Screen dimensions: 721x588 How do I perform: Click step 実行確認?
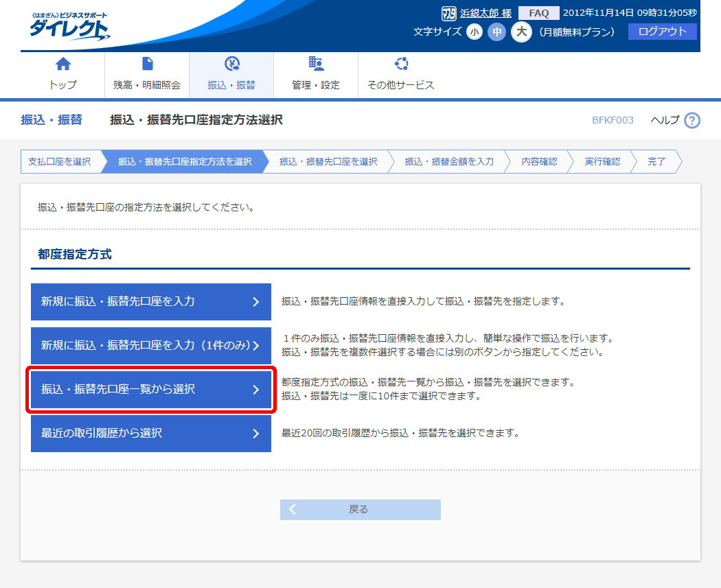(602, 162)
